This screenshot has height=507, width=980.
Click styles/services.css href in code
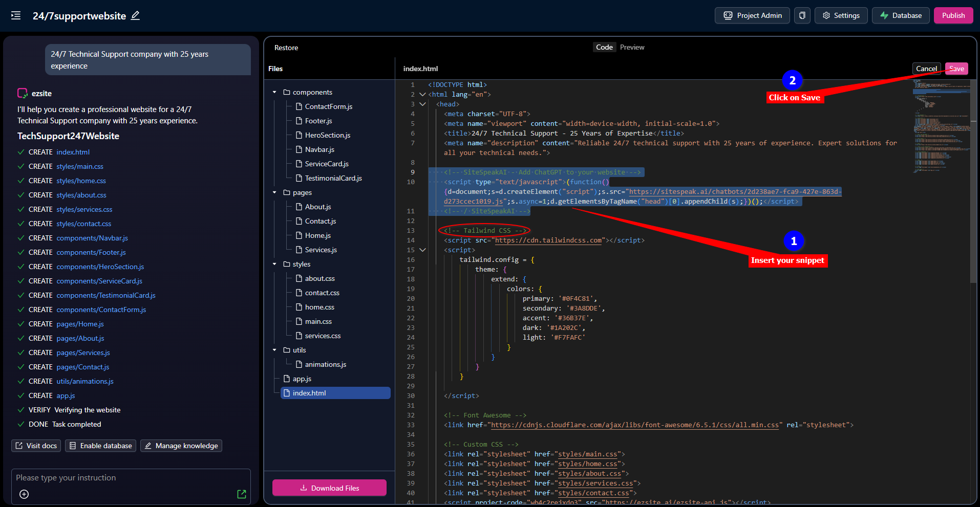595,483
